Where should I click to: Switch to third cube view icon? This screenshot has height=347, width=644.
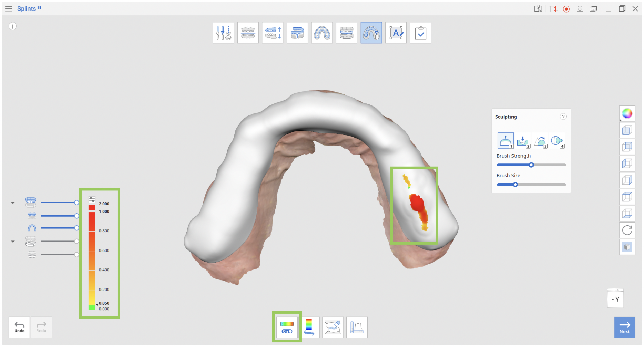627,163
